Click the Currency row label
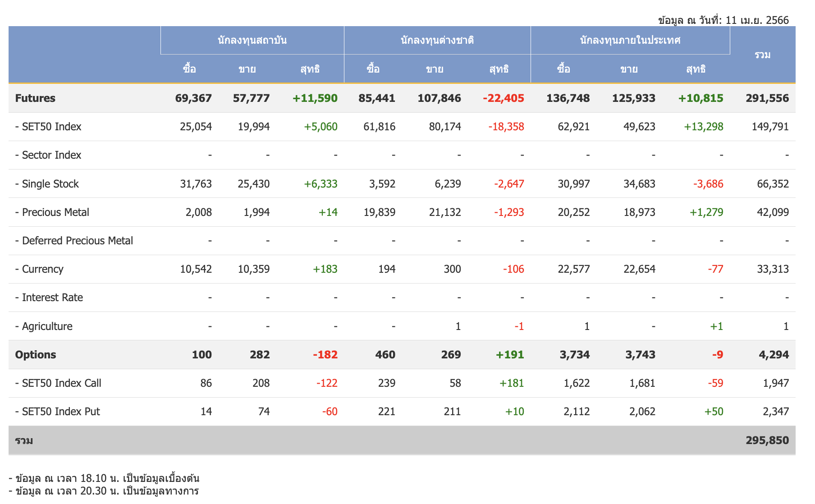This screenshot has height=504, width=815. click(x=39, y=269)
